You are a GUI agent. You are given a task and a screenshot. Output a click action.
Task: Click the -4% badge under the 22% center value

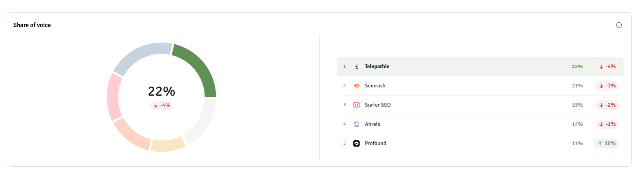(x=161, y=105)
